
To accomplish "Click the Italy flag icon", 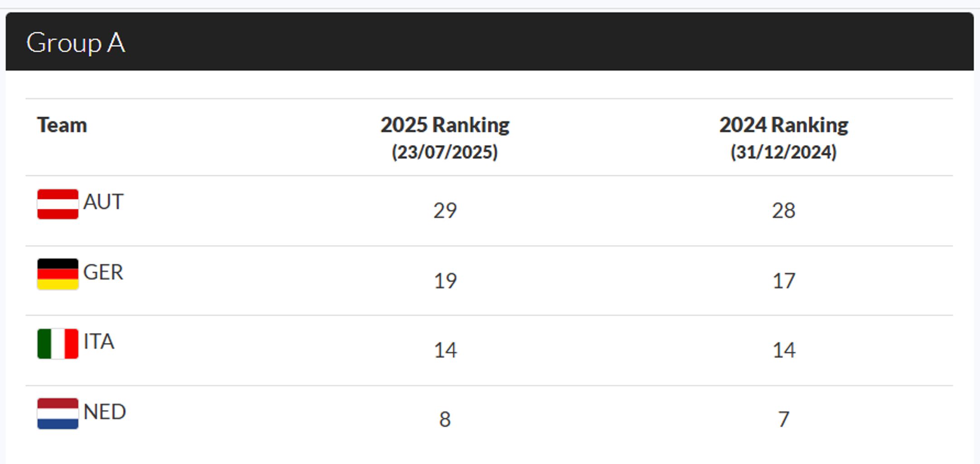I will point(58,344).
